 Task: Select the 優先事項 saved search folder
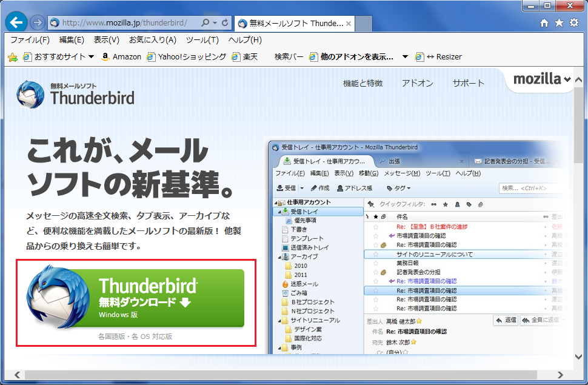point(301,220)
